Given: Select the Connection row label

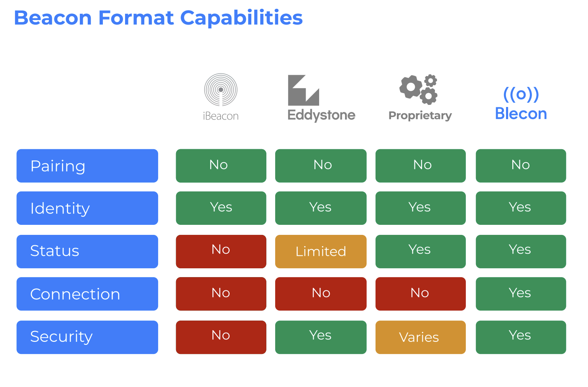Looking at the screenshot, I should click(x=87, y=294).
